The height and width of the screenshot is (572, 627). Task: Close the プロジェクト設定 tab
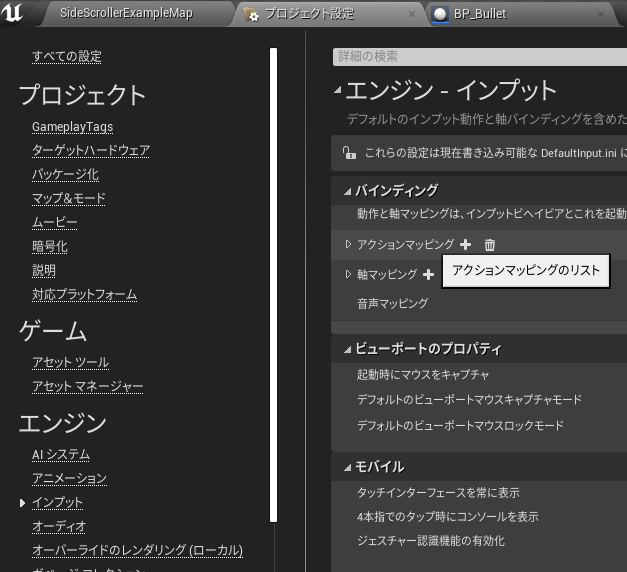tap(412, 14)
